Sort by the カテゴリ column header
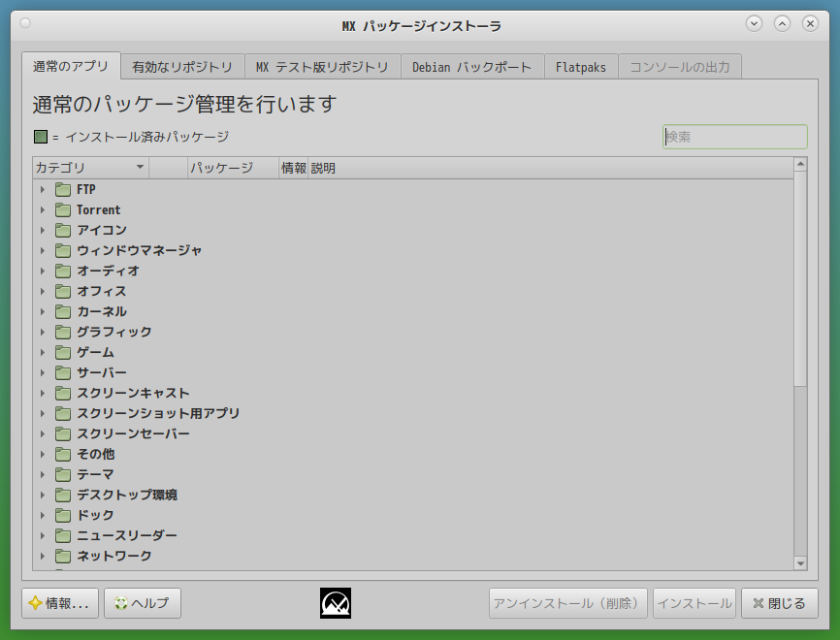Screen dimensions: 840x640 coord(90,168)
